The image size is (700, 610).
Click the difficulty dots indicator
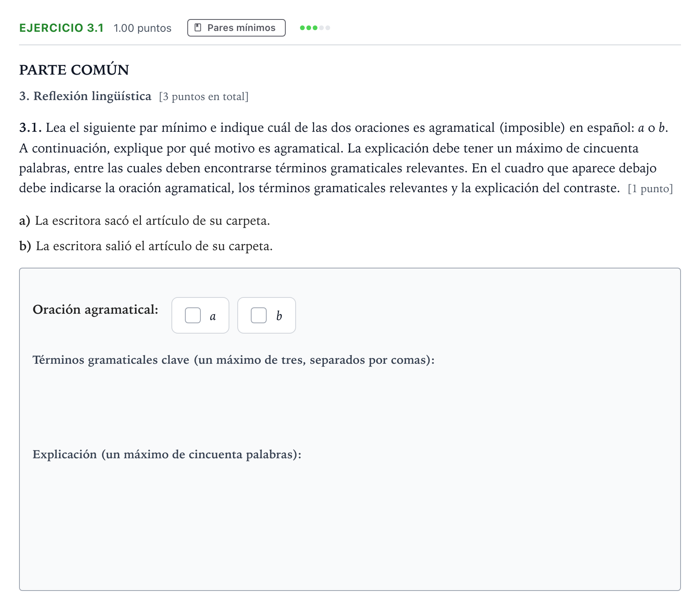[x=315, y=28]
